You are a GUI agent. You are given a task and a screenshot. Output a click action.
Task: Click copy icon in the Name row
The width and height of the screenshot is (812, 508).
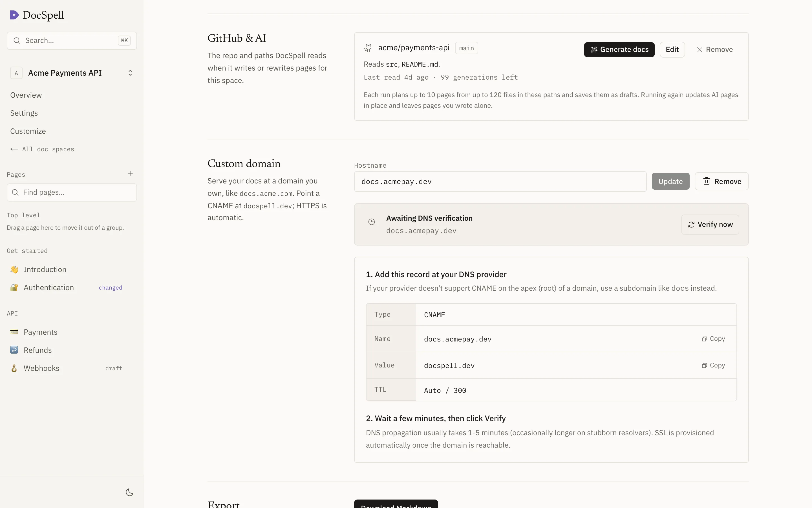704,339
